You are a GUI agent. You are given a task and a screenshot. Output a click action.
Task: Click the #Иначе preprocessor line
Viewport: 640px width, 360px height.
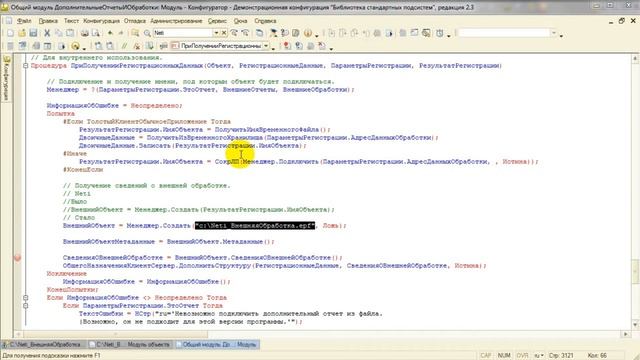[75, 153]
